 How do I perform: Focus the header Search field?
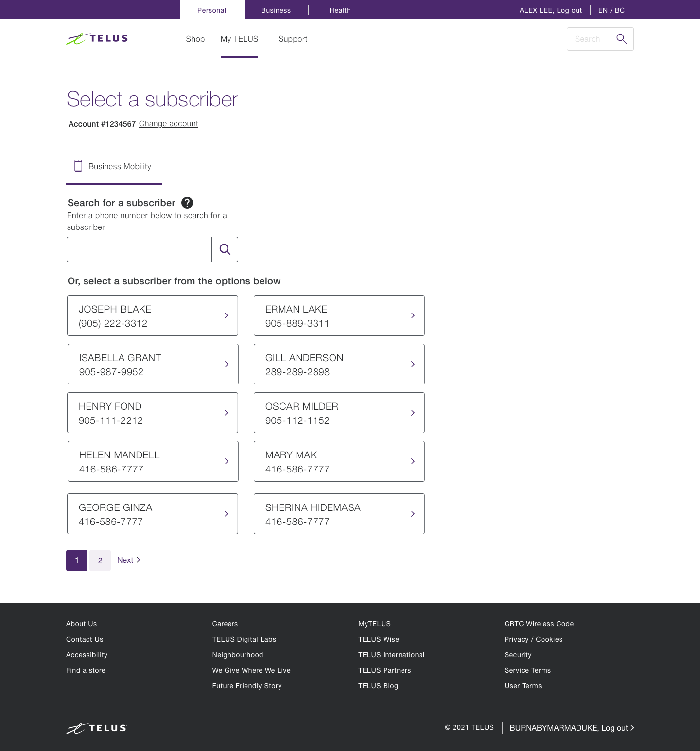coord(588,39)
